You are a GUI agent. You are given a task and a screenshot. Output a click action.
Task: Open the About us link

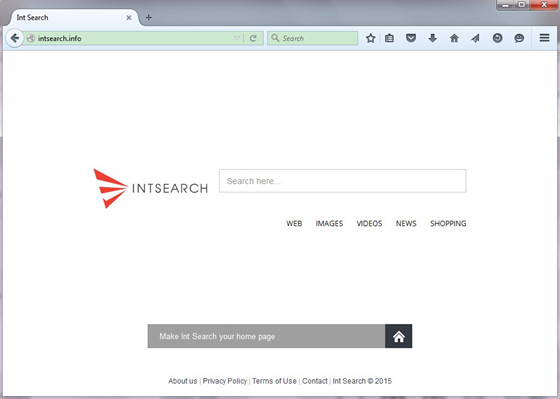[x=183, y=381]
